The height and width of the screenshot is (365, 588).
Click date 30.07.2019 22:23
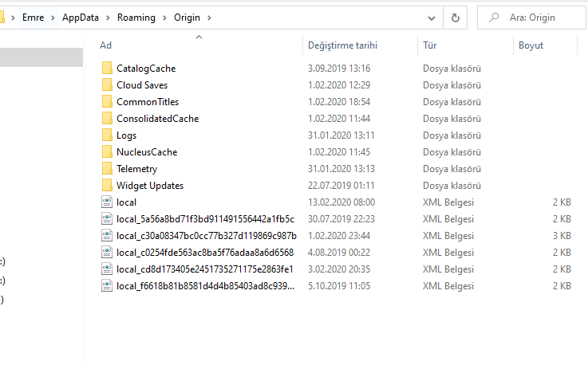(341, 219)
